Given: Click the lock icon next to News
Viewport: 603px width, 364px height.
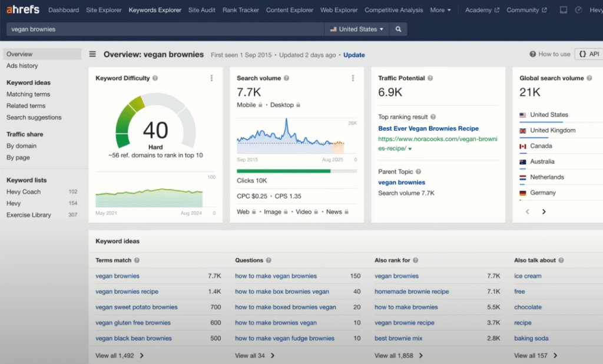Looking at the screenshot, I should pyautogui.click(x=346, y=212).
